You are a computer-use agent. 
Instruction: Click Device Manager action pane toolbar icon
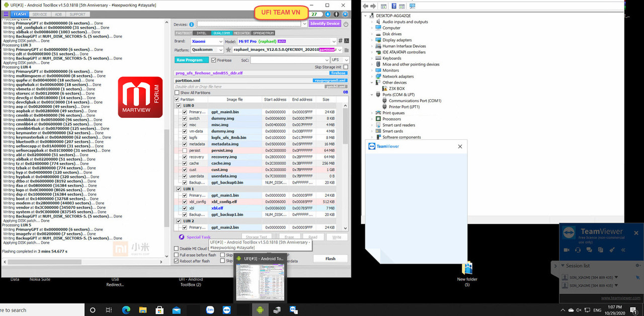(x=402, y=6)
